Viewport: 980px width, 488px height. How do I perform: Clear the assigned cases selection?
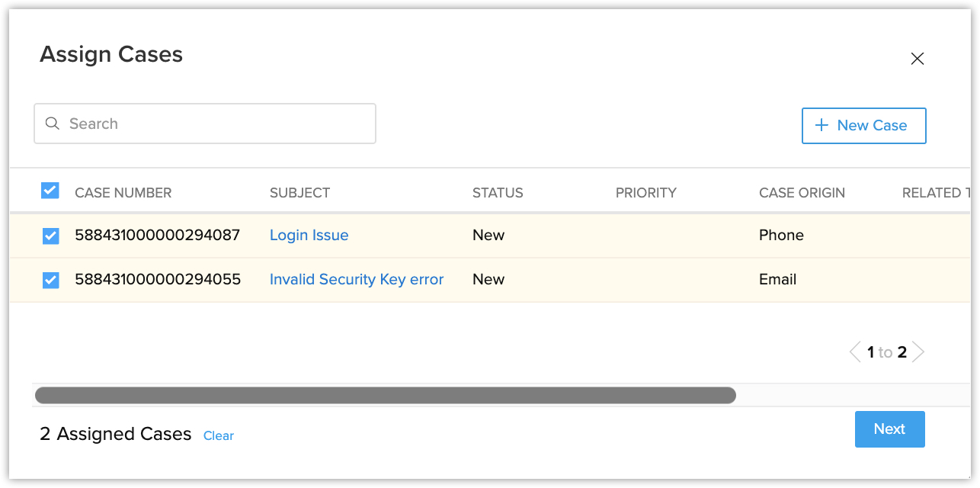218,436
